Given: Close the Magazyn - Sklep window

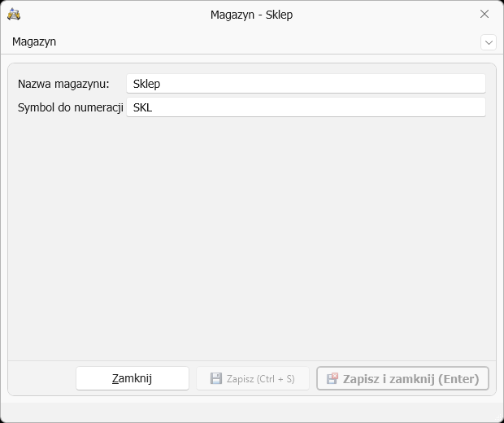Looking at the screenshot, I should pos(484,14).
